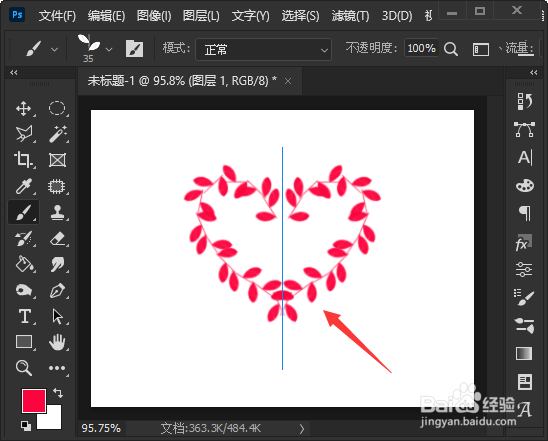Open the 文字(Y) menu
Viewport: 548px width, 441px height.
(250, 16)
